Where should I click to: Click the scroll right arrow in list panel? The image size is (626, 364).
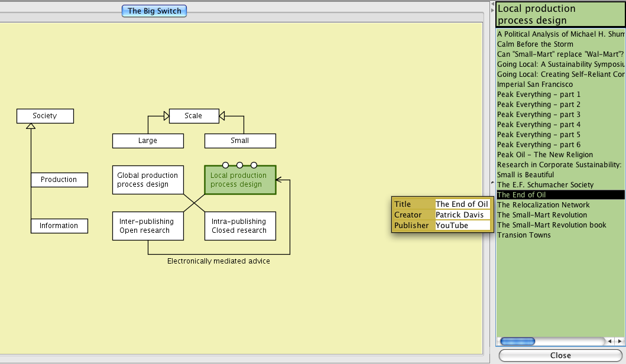coord(619,342)
